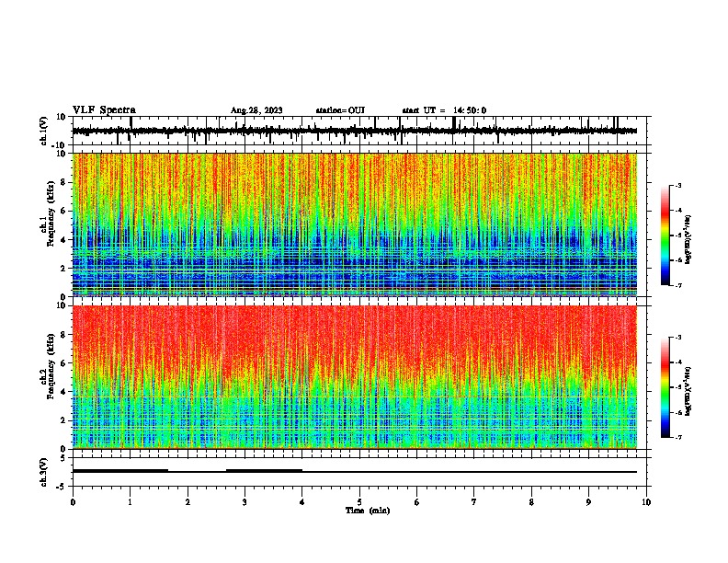Click the -3 label atop ch.1 color bar
The image size is (728, 563).
(x=677, y=185)
